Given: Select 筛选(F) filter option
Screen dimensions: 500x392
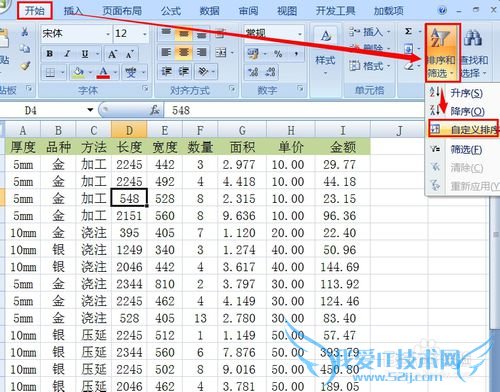Looking at the screenshot, I should click(x=462, y=149).
